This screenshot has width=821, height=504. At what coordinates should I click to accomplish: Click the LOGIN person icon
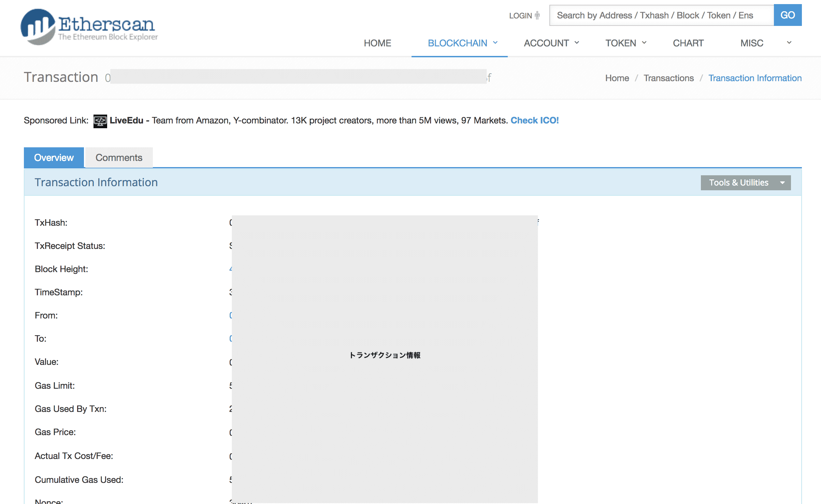point(537,15)
